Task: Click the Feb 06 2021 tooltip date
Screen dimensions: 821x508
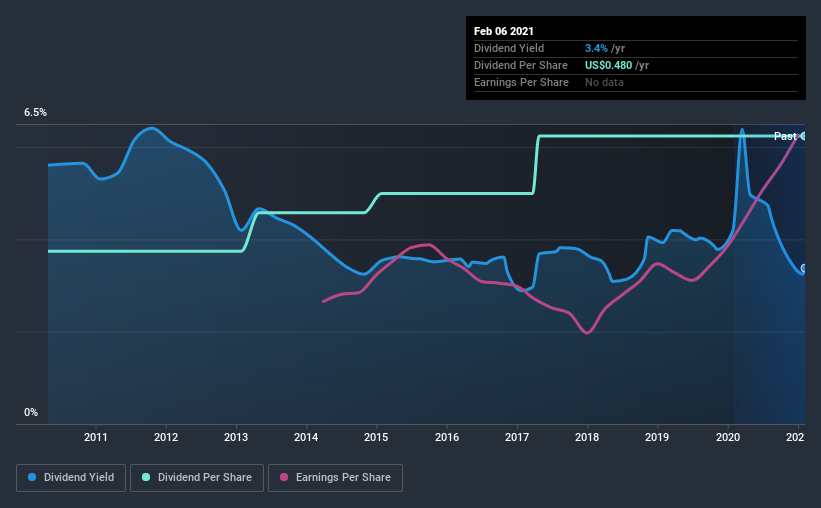Action: click(504, 31)
